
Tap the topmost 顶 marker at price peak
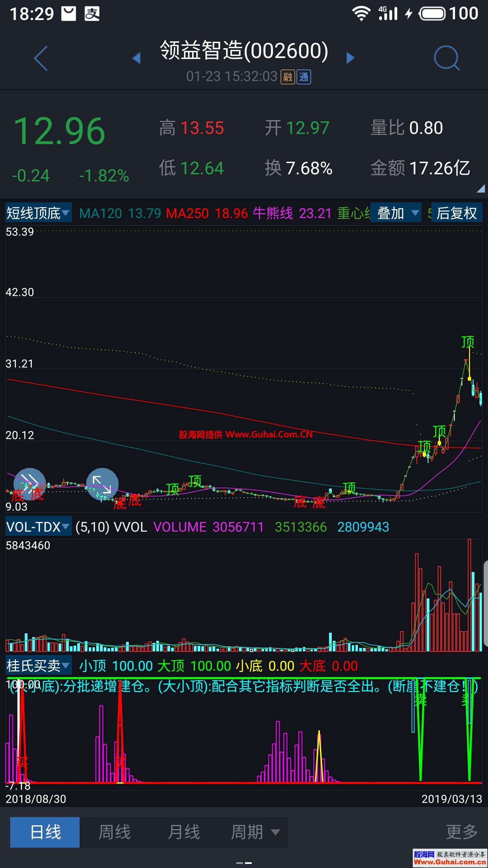coord(468,342)
